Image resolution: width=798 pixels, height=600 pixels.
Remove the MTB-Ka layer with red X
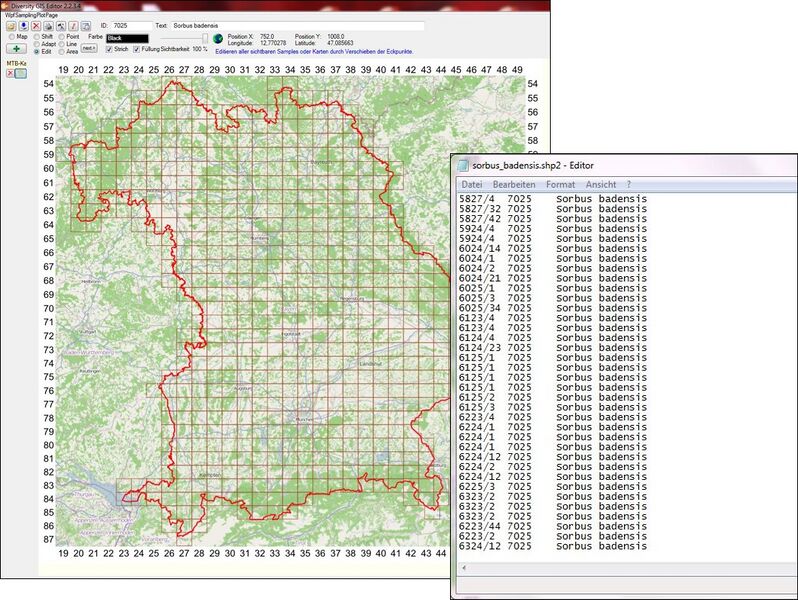(10, 73)
